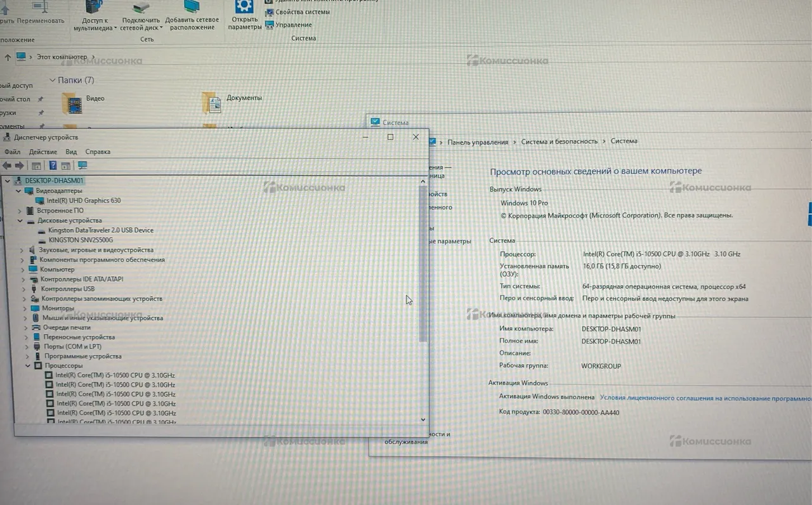Open the Вид menu in Device Manager
The height and width of the screenshot is (505, 812).
71,152
